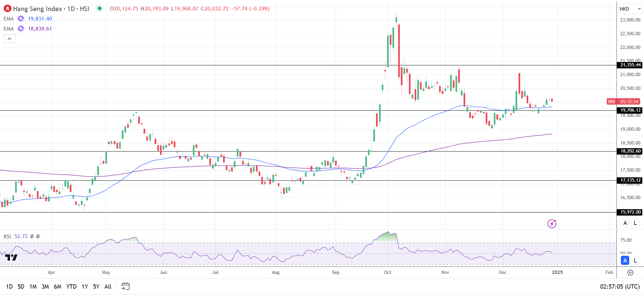The width and height of the screenshot is (644, 295).
Task: Click the 23,000.00 price axis label
Action: click(x=630, y=20)
